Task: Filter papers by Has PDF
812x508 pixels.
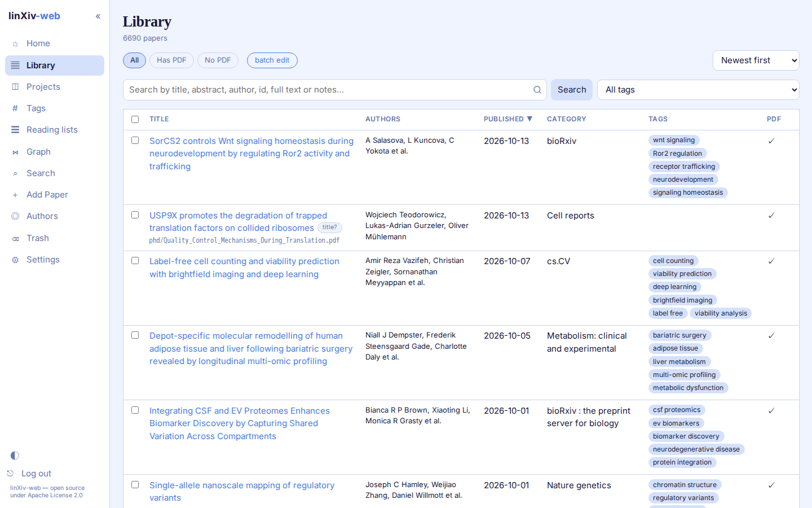Action: [171, 60]
